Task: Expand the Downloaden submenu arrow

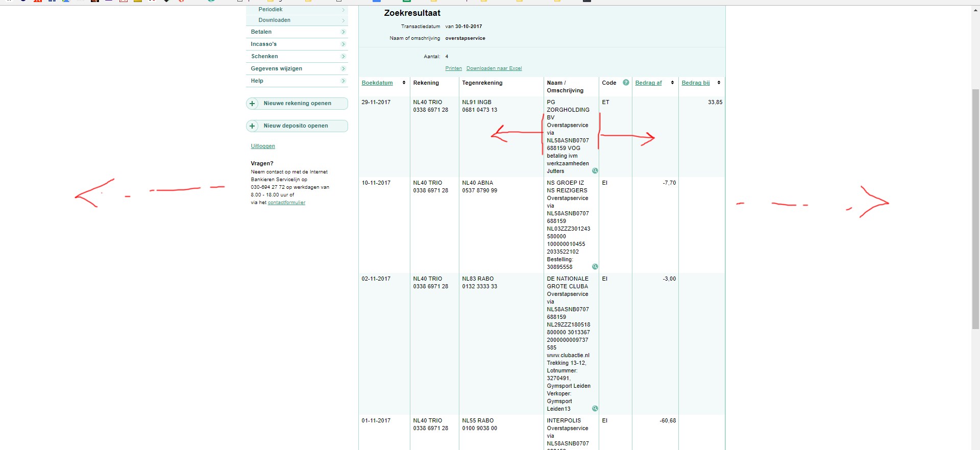Action: coord(343,20)
